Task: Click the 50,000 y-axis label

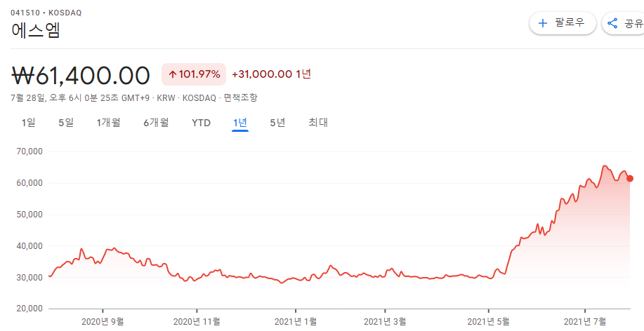Action: pos(29,215)
